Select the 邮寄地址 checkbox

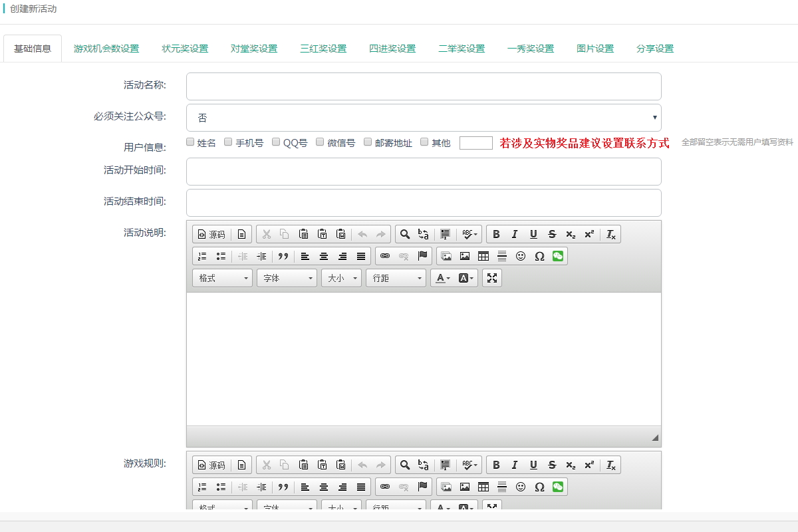click(368, 142)
